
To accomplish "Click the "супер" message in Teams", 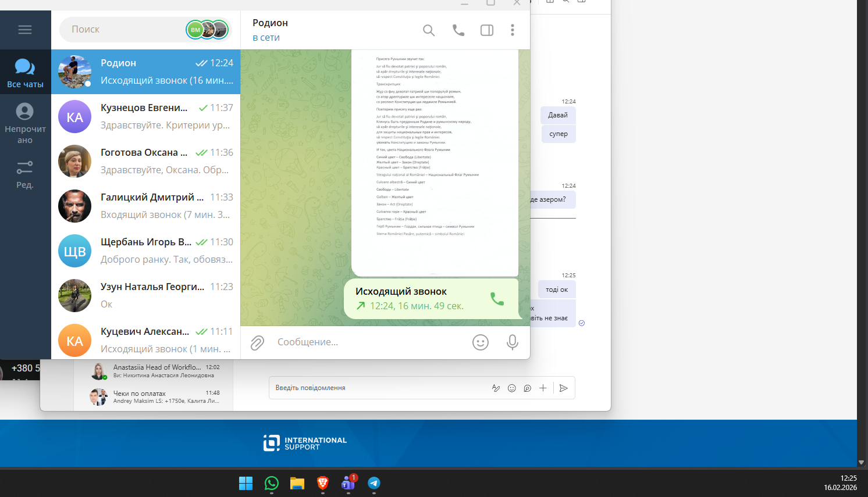I will [558, 134].
